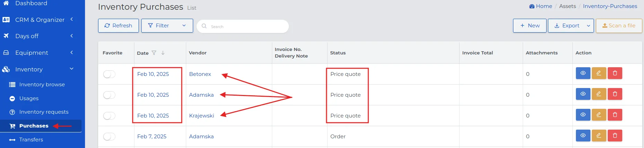Toggle favorite for the Krajewski row

[109, 116]
